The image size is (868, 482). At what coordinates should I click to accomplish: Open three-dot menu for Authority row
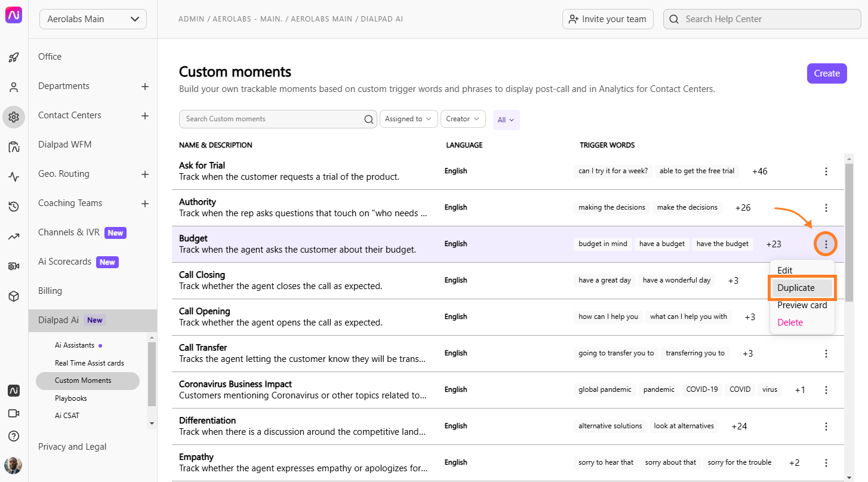click(826, 208)
